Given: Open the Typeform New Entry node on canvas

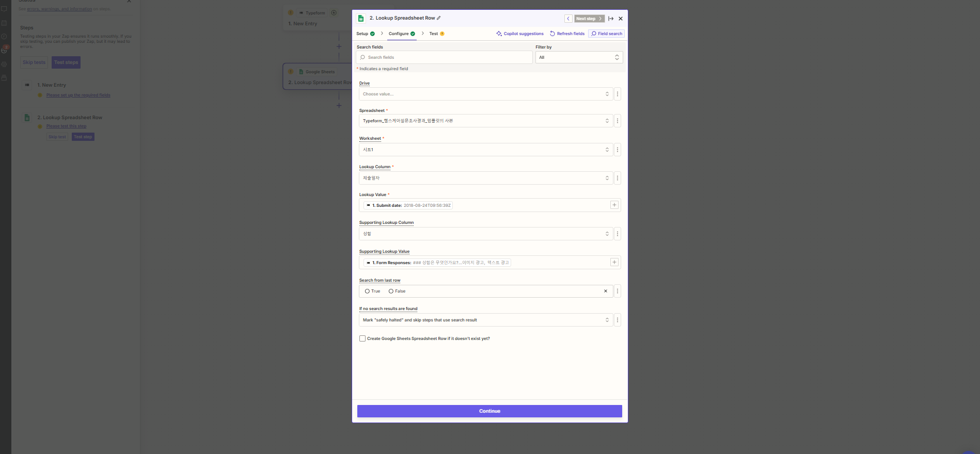Looking at the screenshot, I should point(317,18).
